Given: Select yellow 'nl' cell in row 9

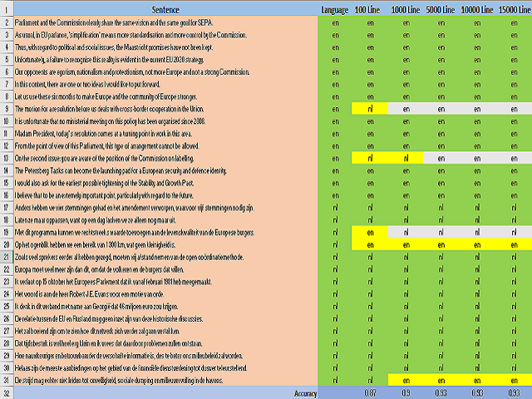Looking at the screenshot, I should pyautogui.click(x=370, y=109).
